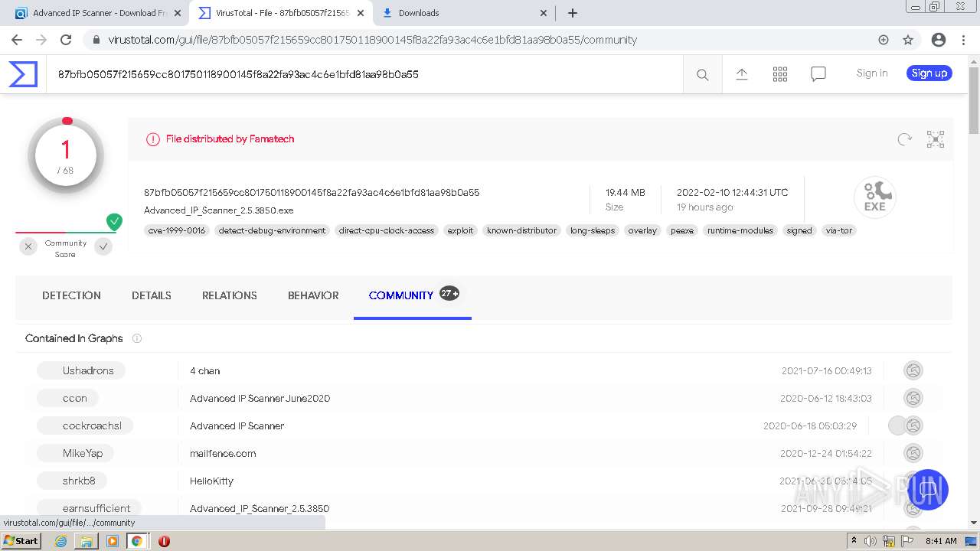Click the earnsufficient user chip
980x551 pixels.
(x=89, y=508)
